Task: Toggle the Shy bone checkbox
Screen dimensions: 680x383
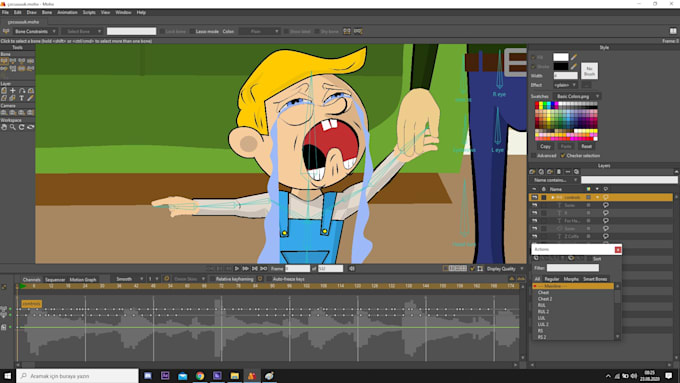Action: tap(317, 31)
